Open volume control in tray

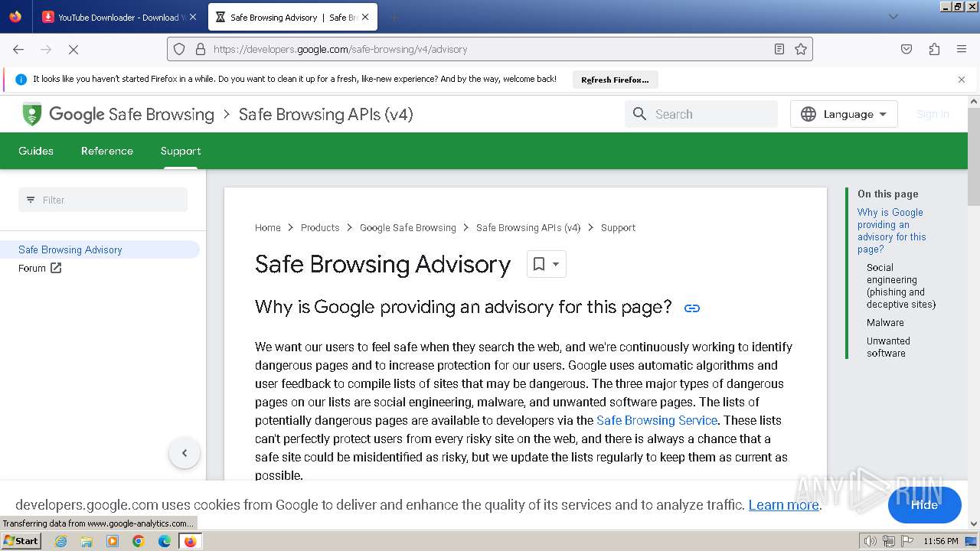coord(870,541)
